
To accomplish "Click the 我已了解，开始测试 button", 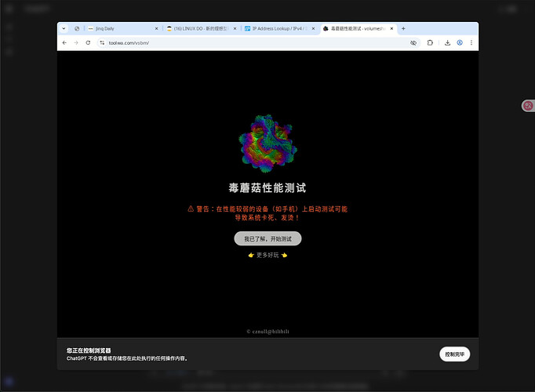I will pos(267,238).
